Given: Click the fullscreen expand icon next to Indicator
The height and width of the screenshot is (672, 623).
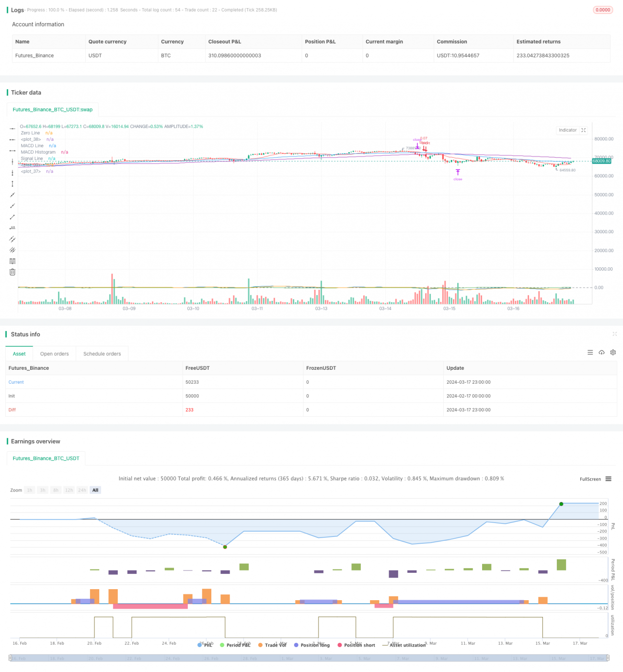Looking at the screenshot, I should coord(583,130).
